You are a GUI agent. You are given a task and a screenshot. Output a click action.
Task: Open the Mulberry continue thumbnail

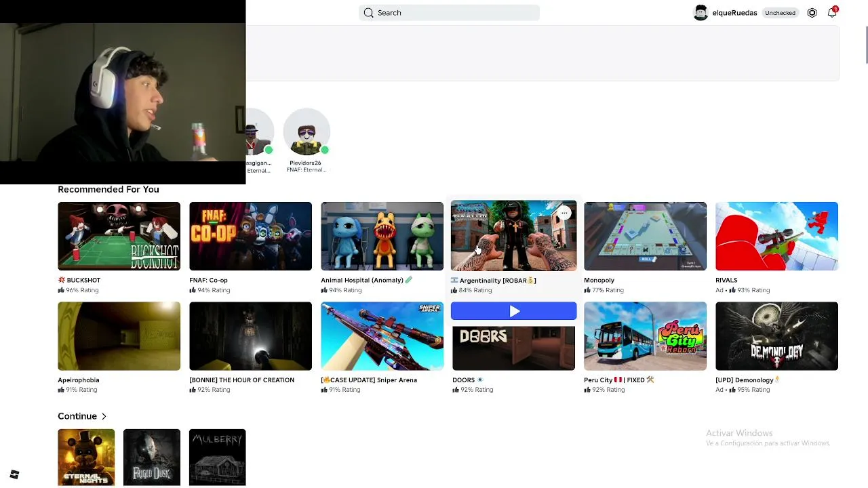click(218, 457)
